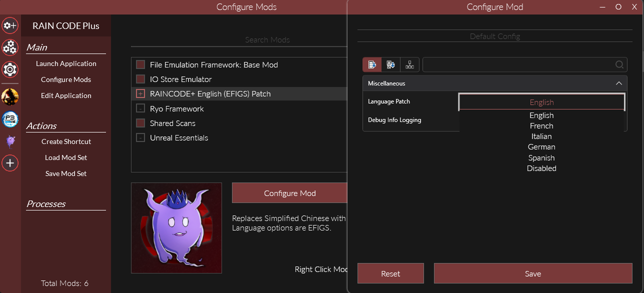Viewport: 644px width, 293px height.
Task: Click the plus circle icon in the sidebar
Action: (10, 163)
